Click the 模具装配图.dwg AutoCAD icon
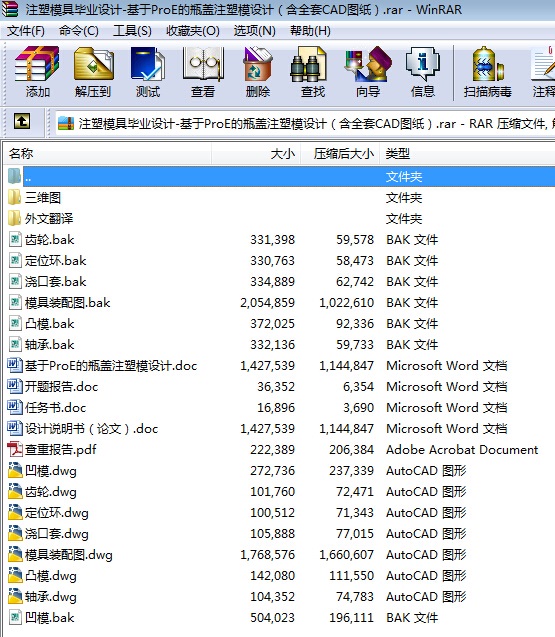Viewport: 555px width, 637px height. tap(15, 555)
